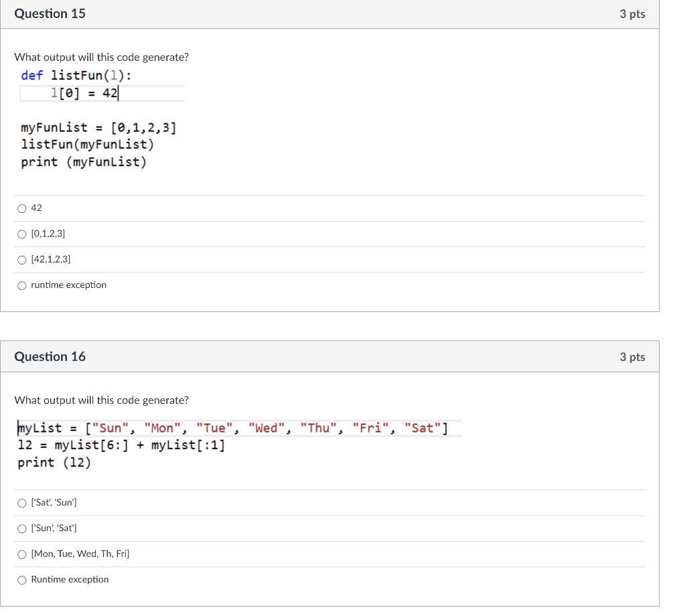This screenshot has width=686, height=616.
Task: Click 'What output will this code generate?' in Question 15
Action: [x=101, y=57]
